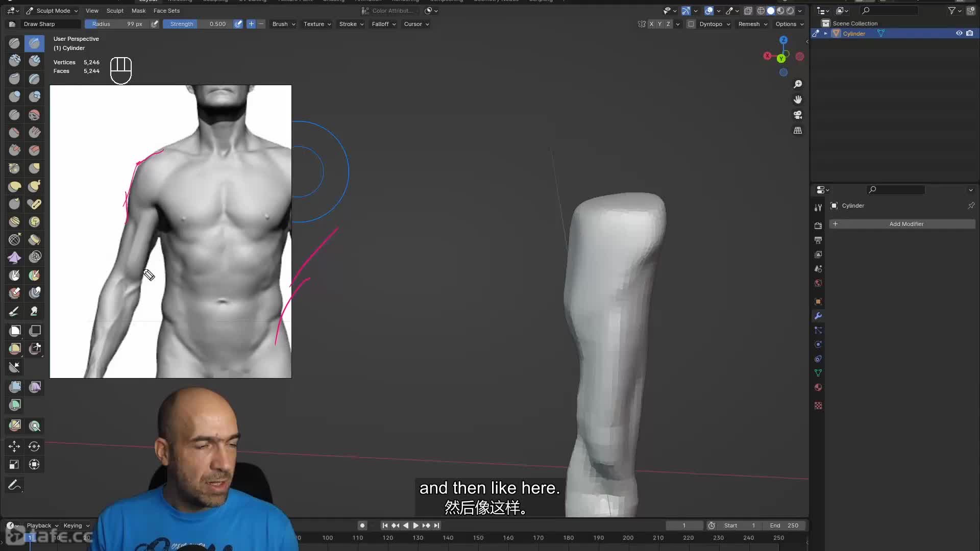Open the Stroke dropdown
Image resolution: width=980 pixels, height=551 pixels.
[x=351, y=24]
